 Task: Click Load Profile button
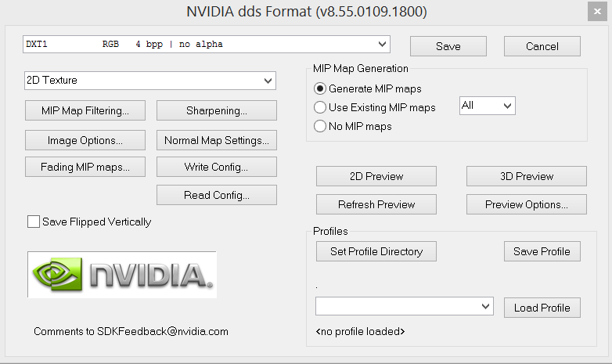(x=542, y=308)
